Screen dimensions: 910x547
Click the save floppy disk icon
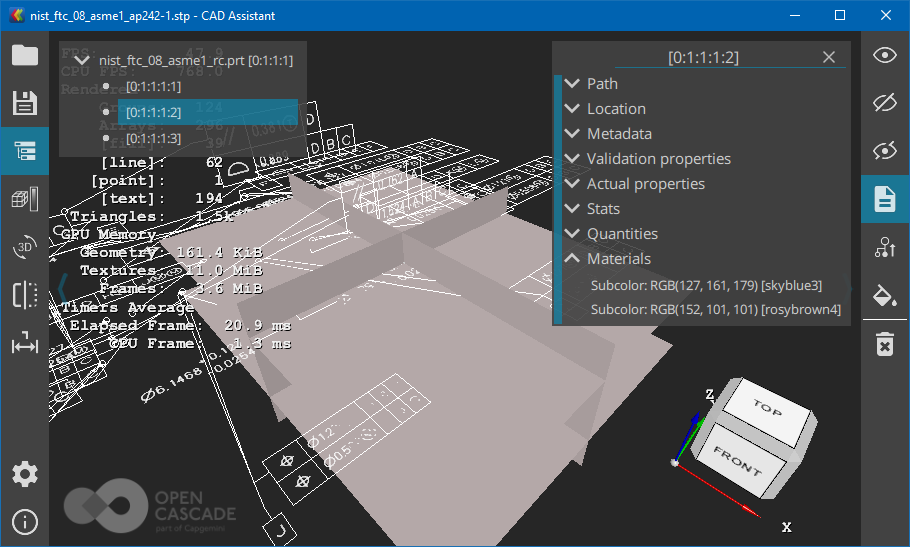(24, 103)
